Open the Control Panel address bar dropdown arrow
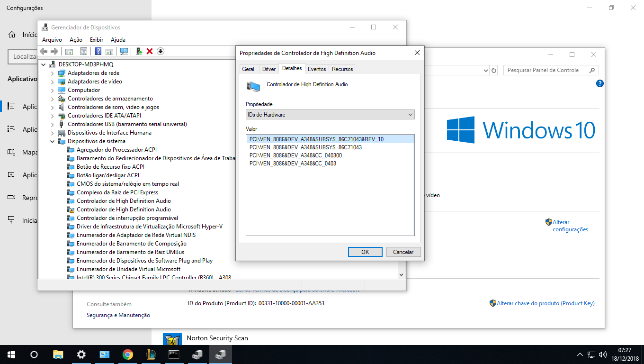The image size is (644, 364). 485,70
